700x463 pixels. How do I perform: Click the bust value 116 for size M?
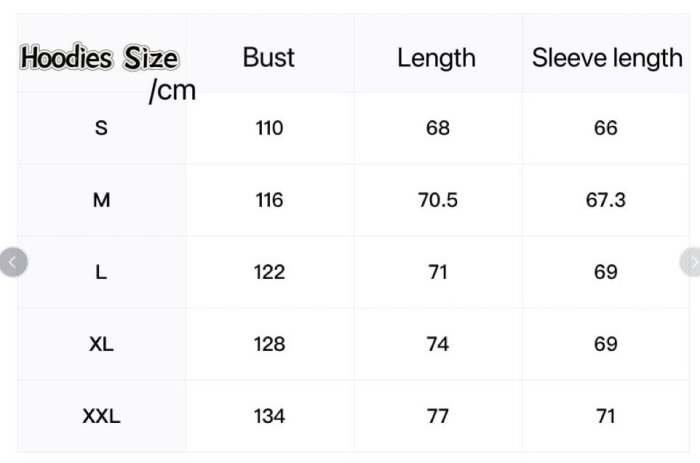[269, 200]
